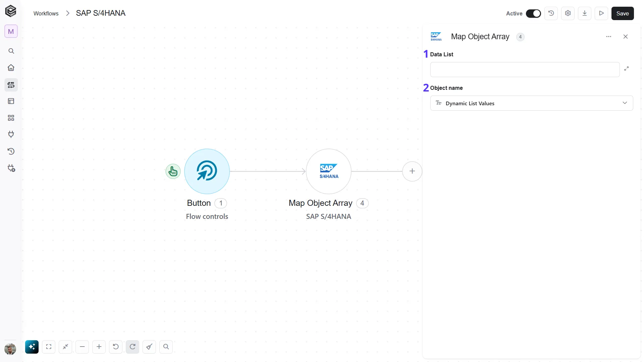The image size is (644, 362).
Task: Click the Data List input field
Action: pos(525,70)
